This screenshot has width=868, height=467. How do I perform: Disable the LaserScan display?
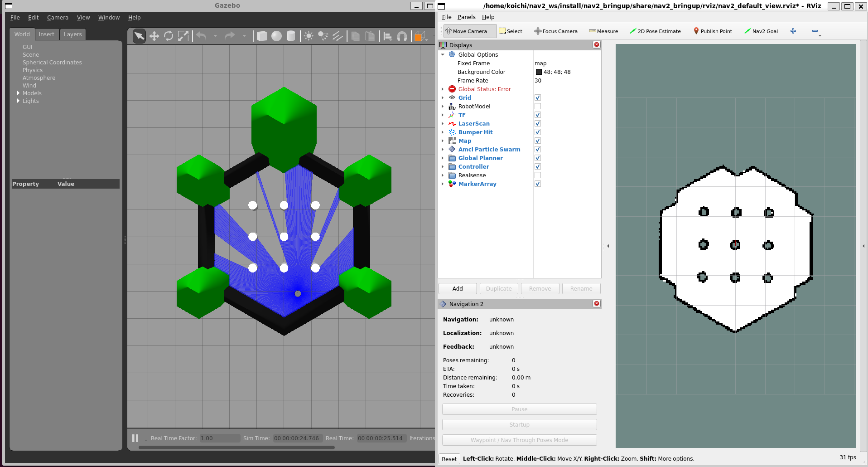[x=537, y=123]
